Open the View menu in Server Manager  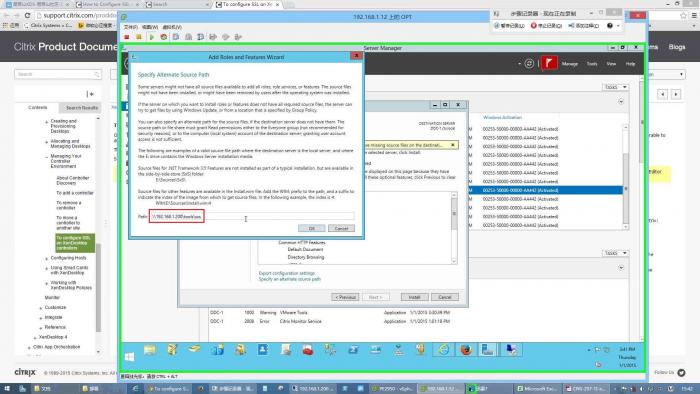coord(611,64)
